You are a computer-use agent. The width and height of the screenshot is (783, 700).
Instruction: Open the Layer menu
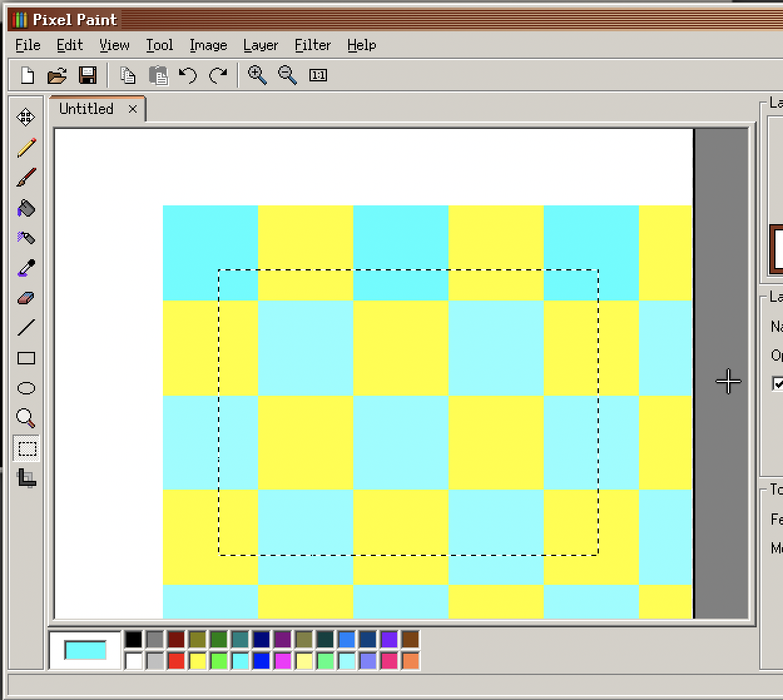pyautogui.click(x=260, y=45)
